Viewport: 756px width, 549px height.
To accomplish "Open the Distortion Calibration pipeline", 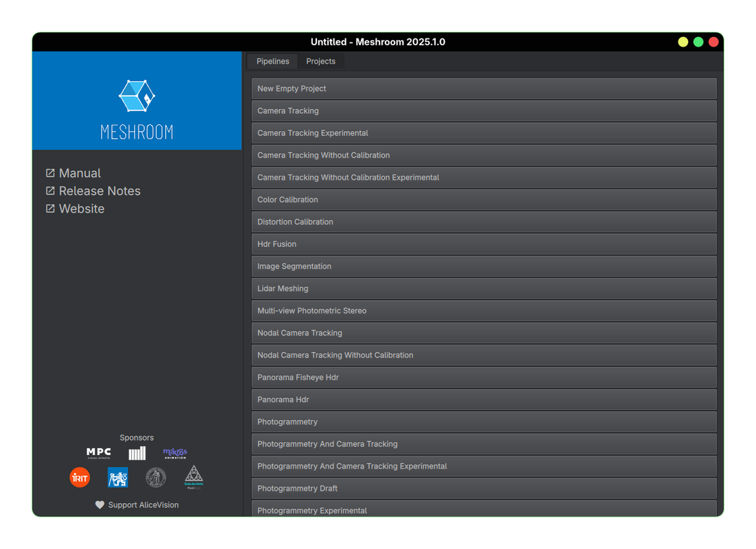I will 484,222.
